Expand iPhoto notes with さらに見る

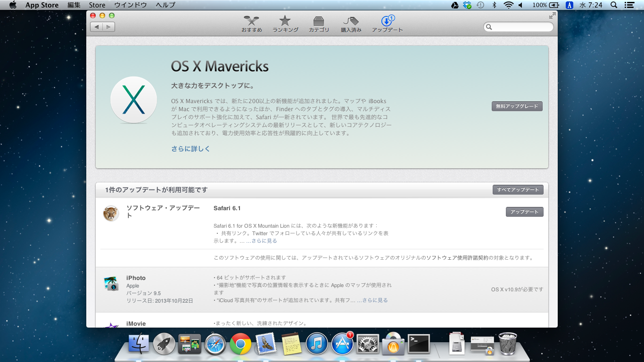click(x=375, y=300)
